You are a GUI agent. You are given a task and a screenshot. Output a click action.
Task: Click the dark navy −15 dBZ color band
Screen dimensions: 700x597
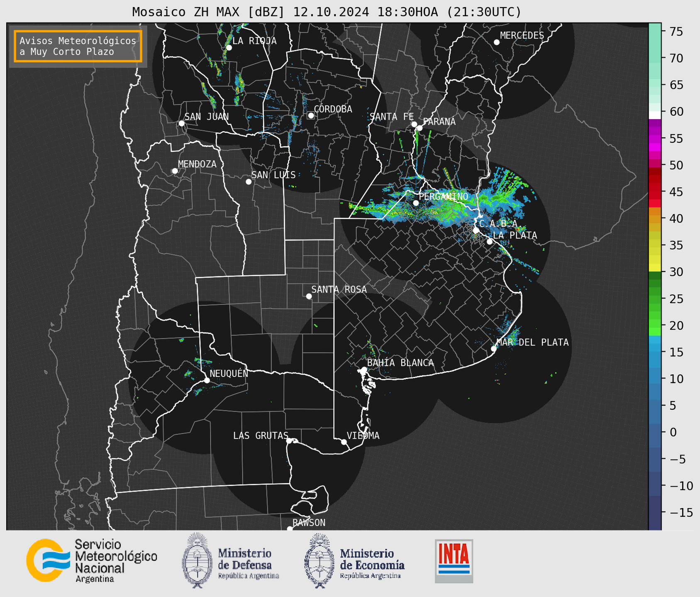coord(655,512)
